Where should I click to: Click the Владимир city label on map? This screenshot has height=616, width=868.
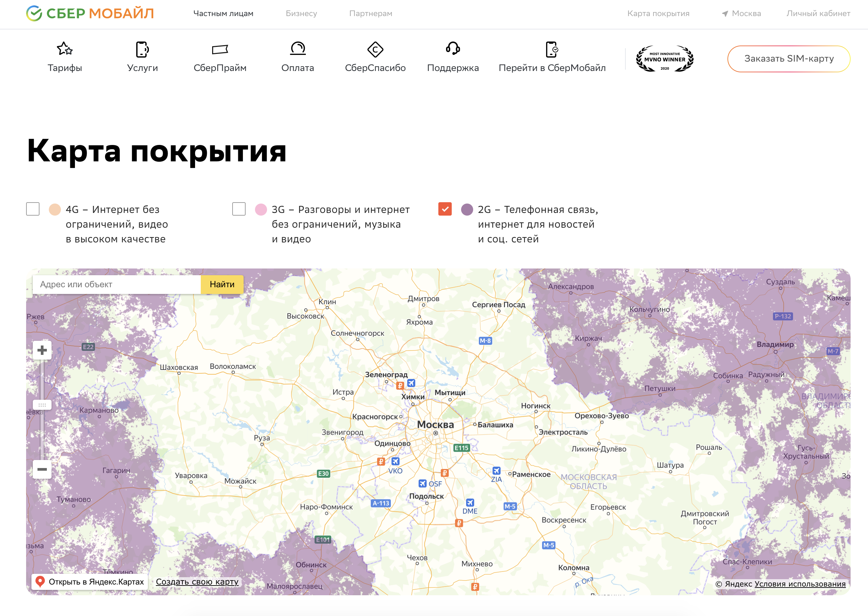(x=775, y=344)
